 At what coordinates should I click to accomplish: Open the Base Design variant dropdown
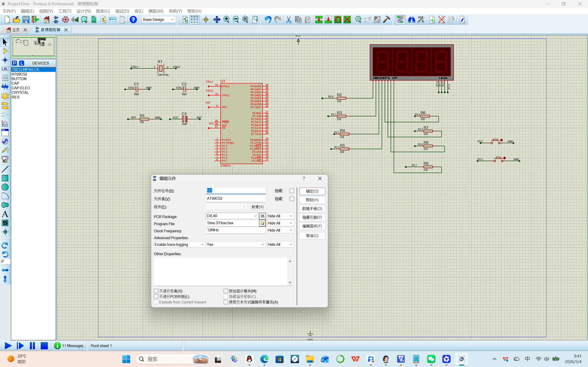[x=159, y=20]
